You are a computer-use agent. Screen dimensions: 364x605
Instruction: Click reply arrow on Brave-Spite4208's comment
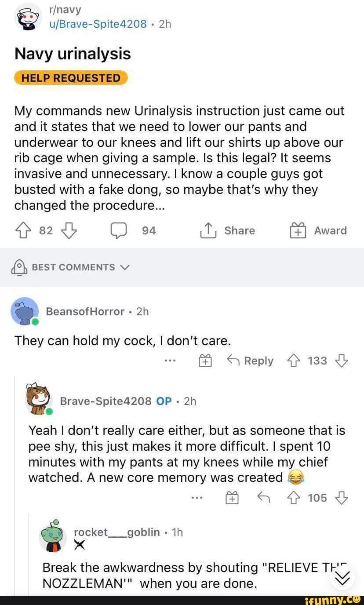tap(263, 498)
